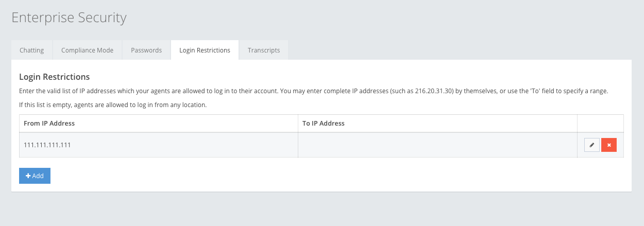Screen dimensions: 644x226
Task: Select the 111.111.111.111 table cell
Action: pos(47,145)
